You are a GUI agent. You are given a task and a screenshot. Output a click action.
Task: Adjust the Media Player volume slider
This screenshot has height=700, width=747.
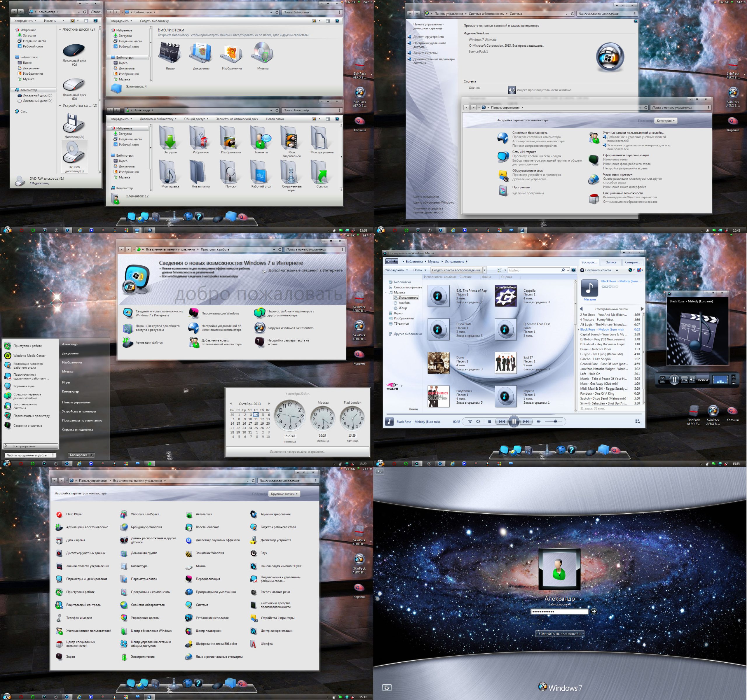point(555,421)
